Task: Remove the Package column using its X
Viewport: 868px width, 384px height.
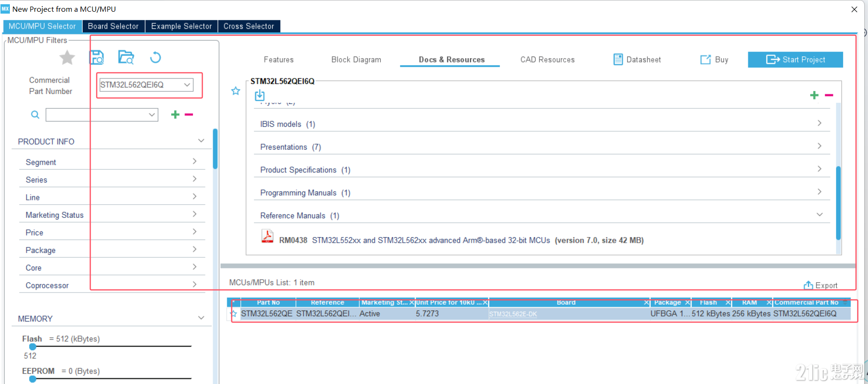Action: click(x=688, y=303)
